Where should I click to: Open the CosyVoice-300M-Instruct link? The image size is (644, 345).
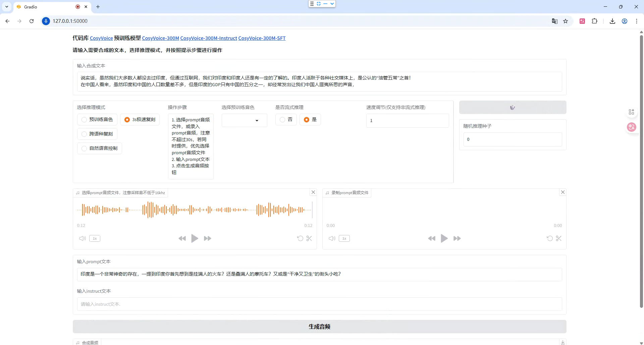pos(209,38)
